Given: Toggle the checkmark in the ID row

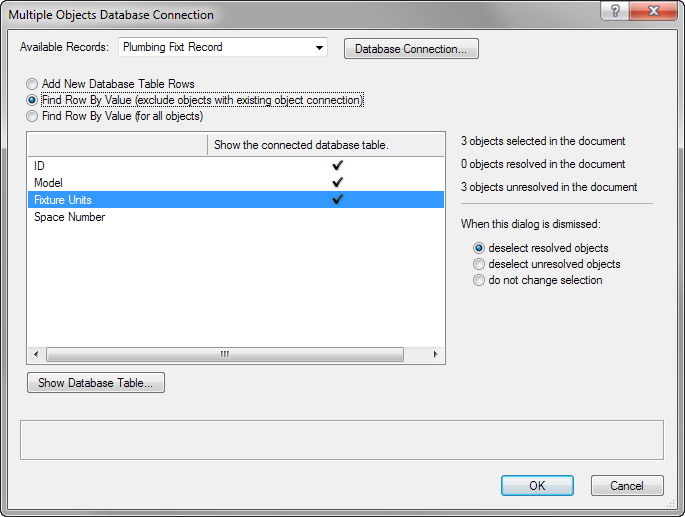Looking at the screenshot, I should point(338,165).
